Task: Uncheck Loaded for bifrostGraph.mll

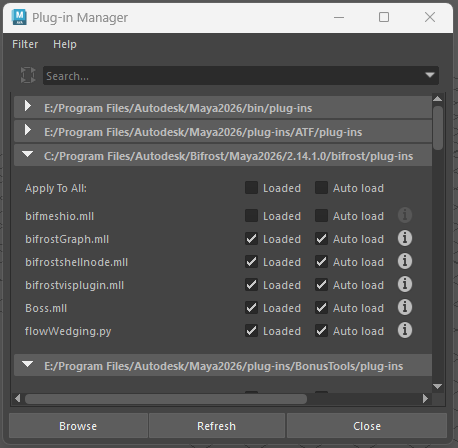Action: 251,239
